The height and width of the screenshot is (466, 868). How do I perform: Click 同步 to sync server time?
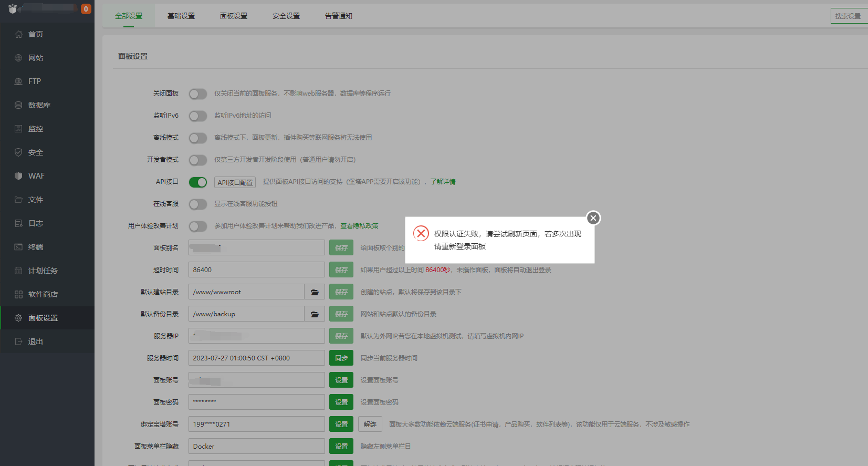tap(341, 358)
